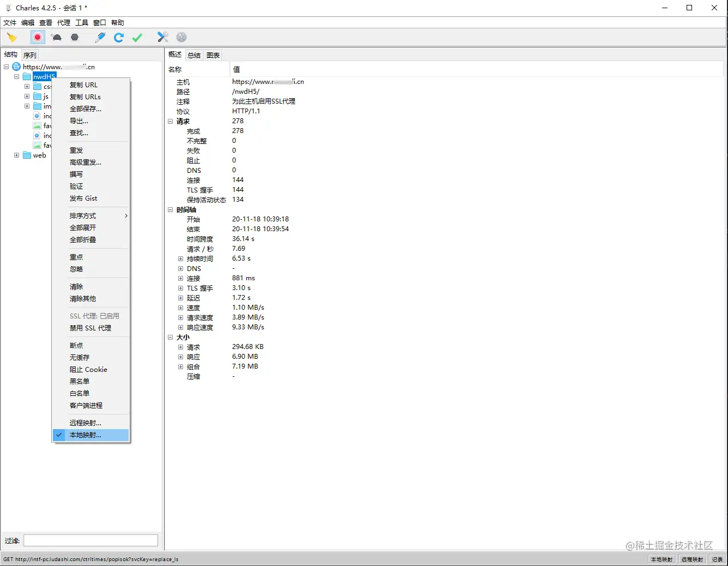Toggle 无缓存 in the context menu
Image resolution: width=728 pixels, height=566 pixels.
91,358
